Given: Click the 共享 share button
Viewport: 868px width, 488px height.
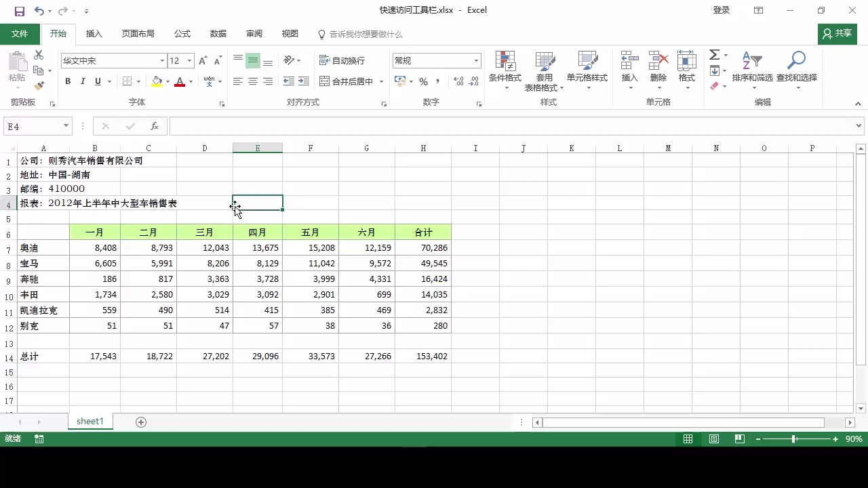Looking at the screenshot, I should point(837,33).
